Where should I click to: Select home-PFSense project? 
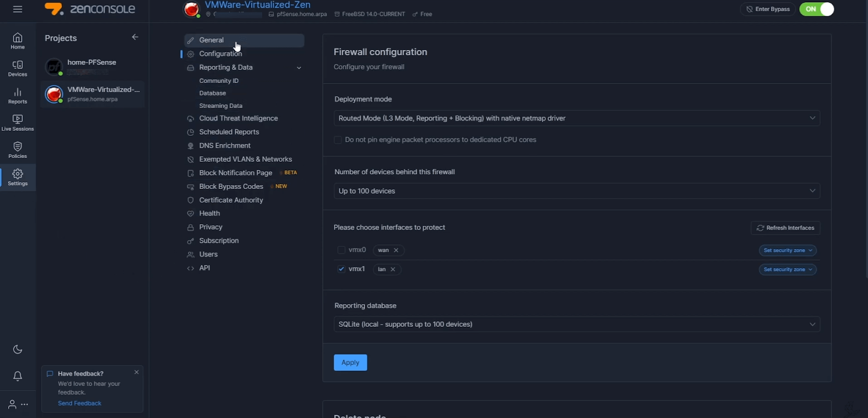pyautogui.click(x=91, y=62)
